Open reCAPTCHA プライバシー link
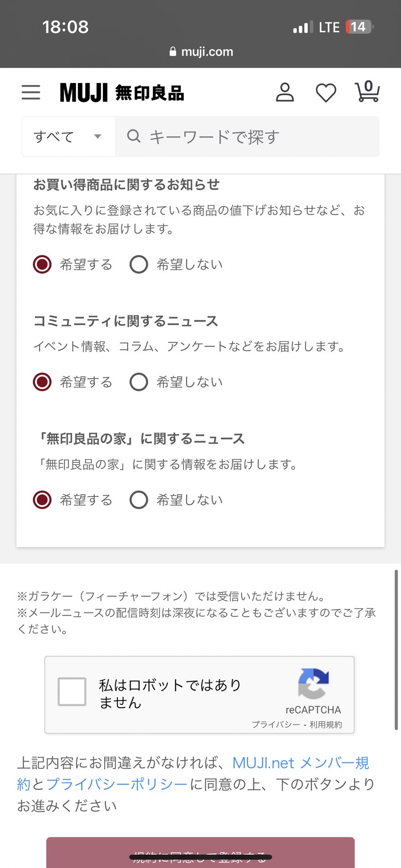 pos(276,725)
